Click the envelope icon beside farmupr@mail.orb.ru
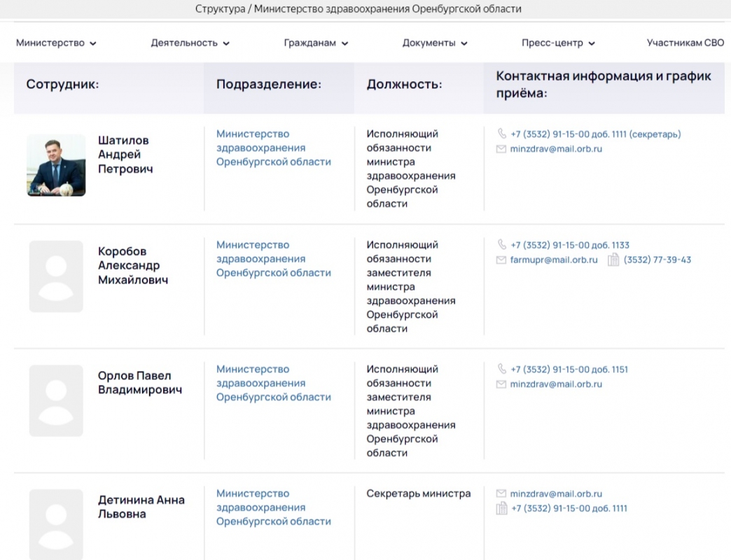The image size is (731, 560). [x=501, y=260]
